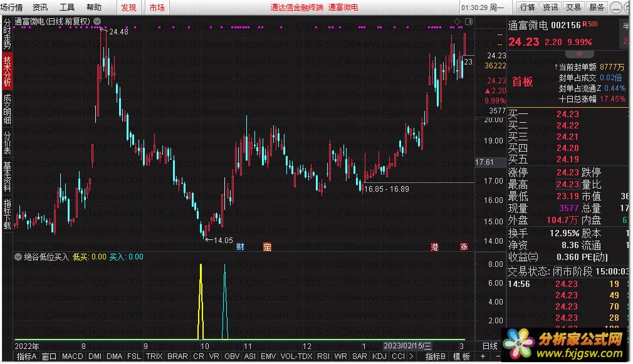Viewport: 633px width, 364px height.
Task: Toggle the side panel layout icon
Action: pos(469,21)
